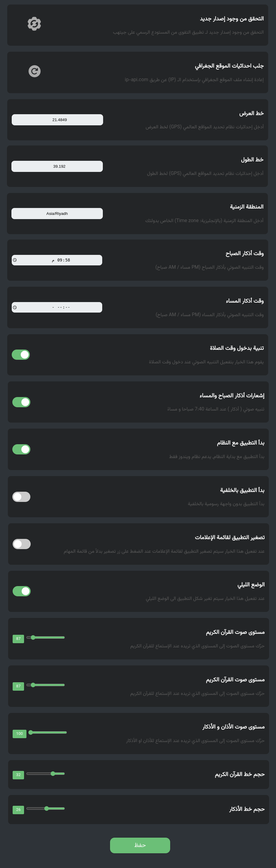Screen dimensions: 276x868
Task: Turn off the night mode toggle
Action: 22,591
